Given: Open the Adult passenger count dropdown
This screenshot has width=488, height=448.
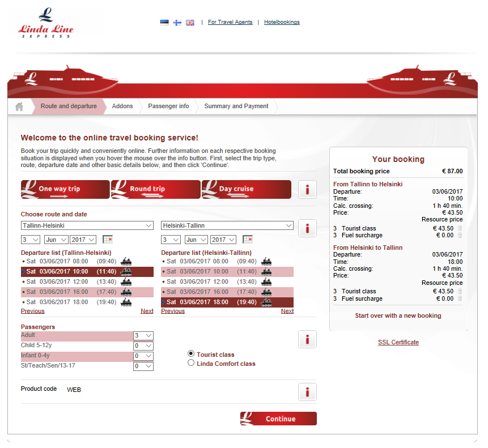Looking at the screenshot, I should coord(143,335).
